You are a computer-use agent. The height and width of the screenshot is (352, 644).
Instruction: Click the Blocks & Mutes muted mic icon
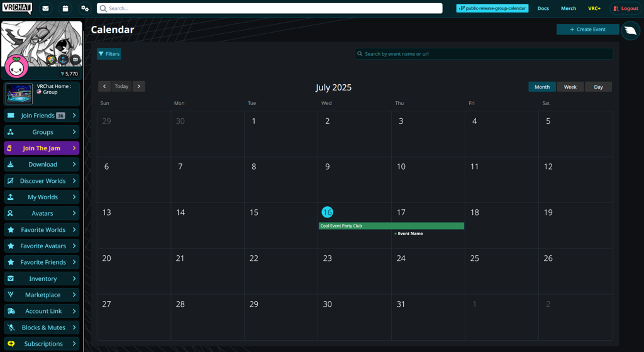pyautogui.click(x=11, y=327)
